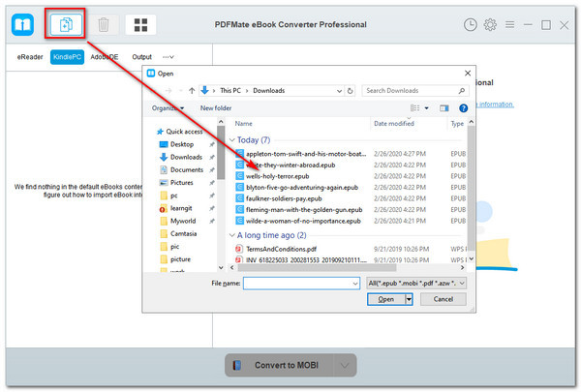Select the AdobeDE tab

[x=105, y=57]
